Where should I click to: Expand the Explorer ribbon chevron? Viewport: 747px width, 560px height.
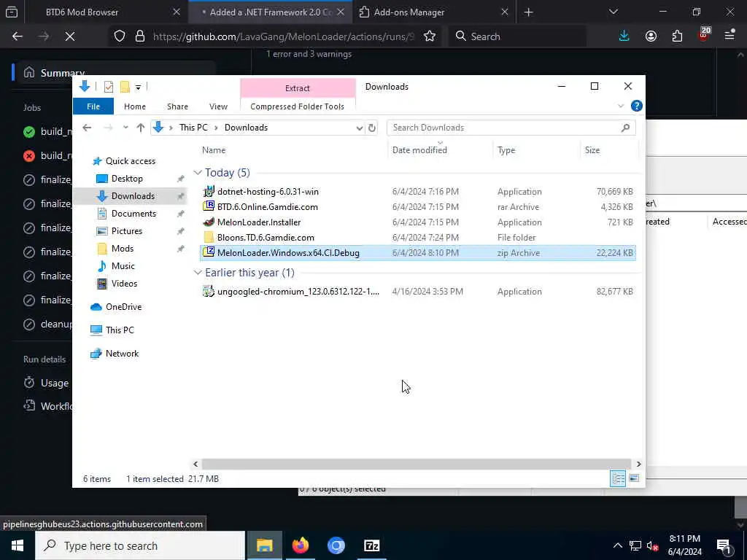click(620, 106)
